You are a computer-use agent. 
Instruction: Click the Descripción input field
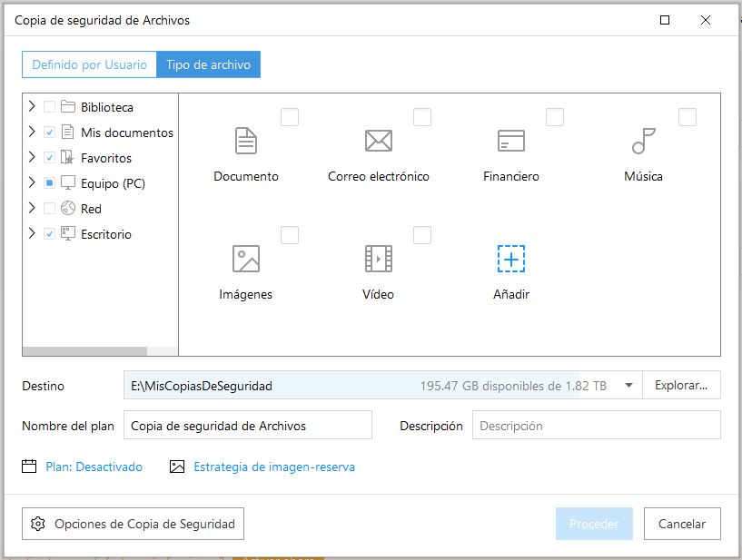tap(596, 426)
